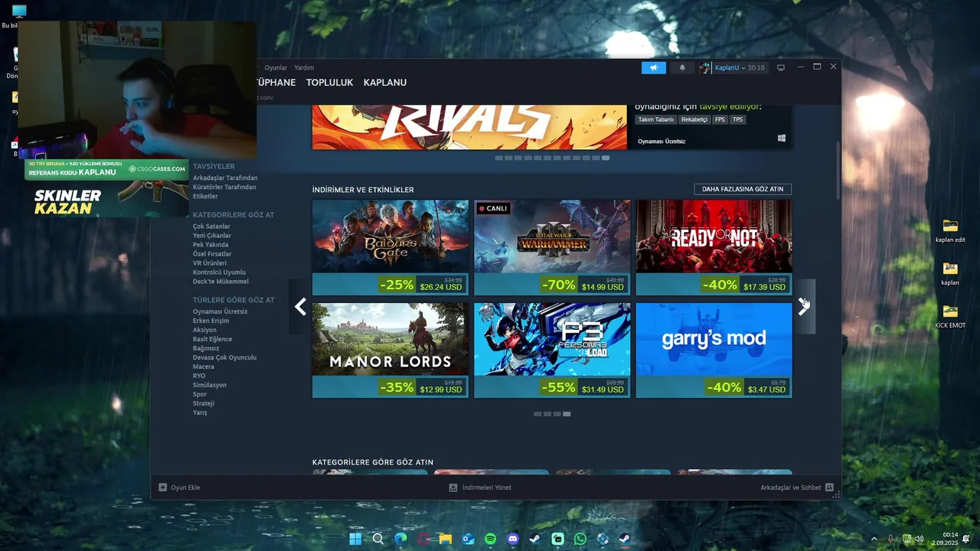This screenshot has width=980, height=551.
Task: Browse Bağımsız genre
Action: (206, 348)
